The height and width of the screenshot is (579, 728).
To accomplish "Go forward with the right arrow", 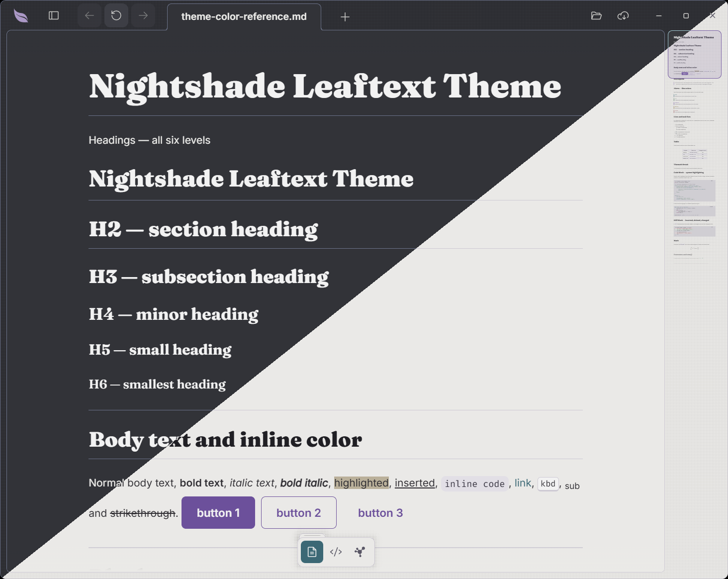I will [143, 15].
